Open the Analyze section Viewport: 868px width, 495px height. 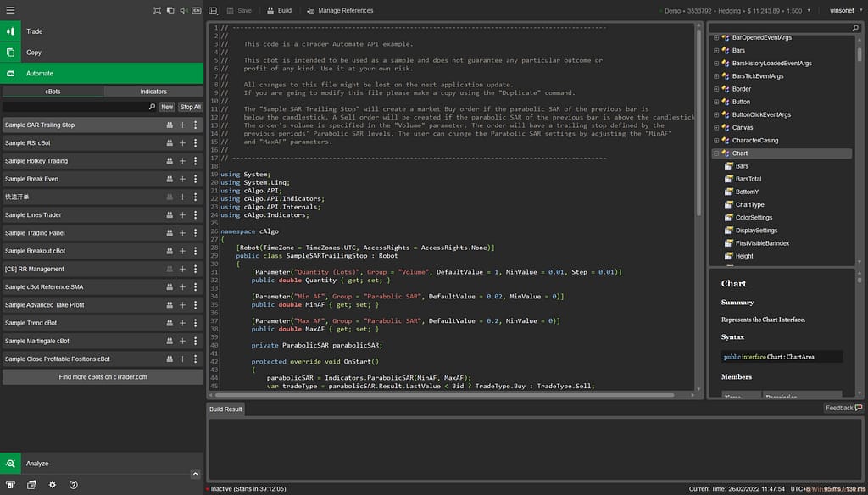37,464
